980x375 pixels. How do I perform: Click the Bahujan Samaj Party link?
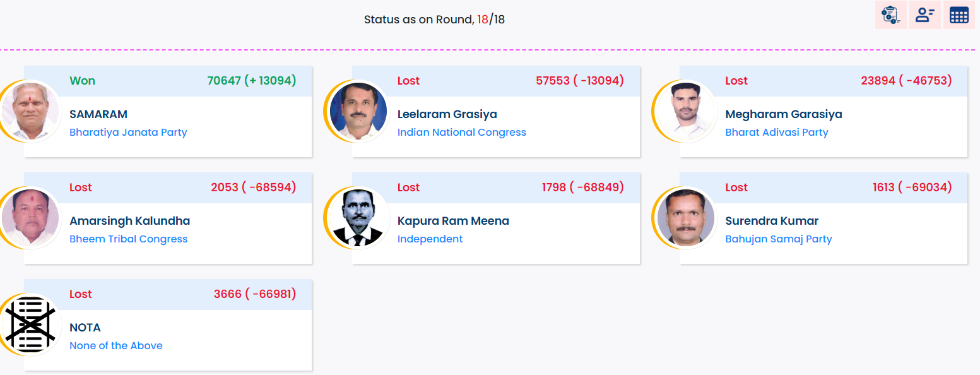point(778,239)
